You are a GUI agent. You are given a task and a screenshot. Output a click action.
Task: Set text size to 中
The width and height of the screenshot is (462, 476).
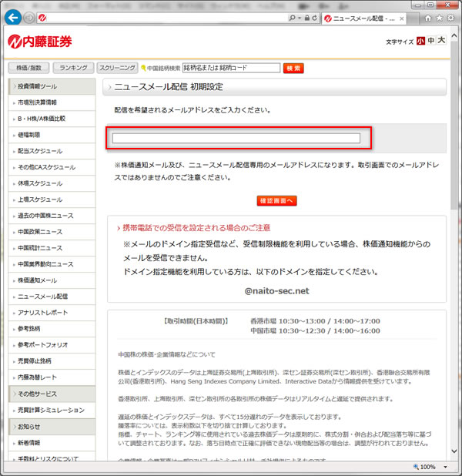(430, 41)
